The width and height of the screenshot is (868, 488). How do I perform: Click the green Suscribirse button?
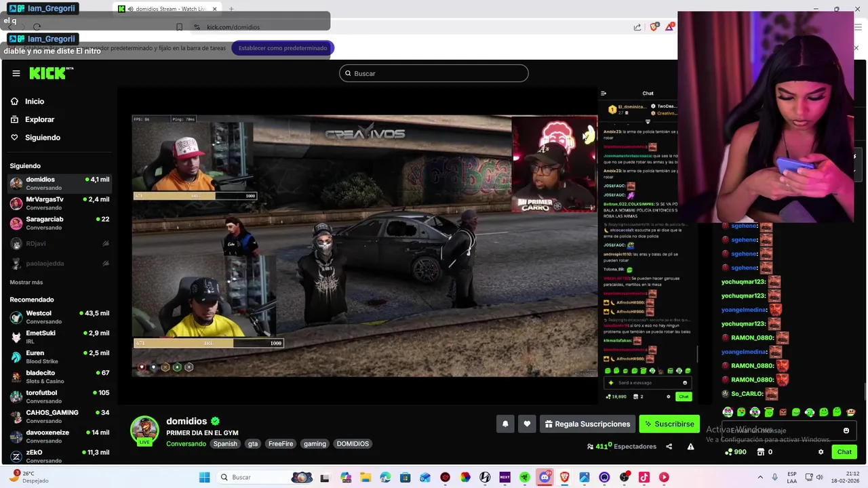[x=669, y=424]
